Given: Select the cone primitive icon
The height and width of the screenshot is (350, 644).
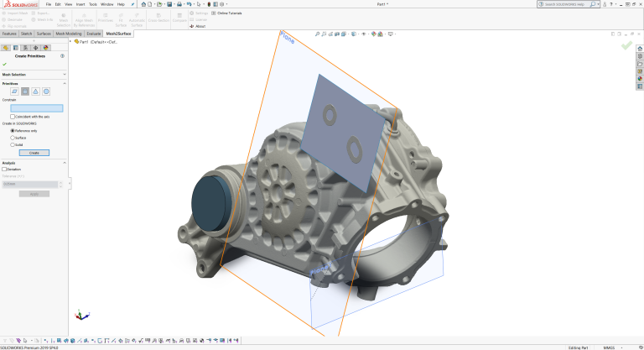Looking at the screenshot, I should click(x=35, y=91).
